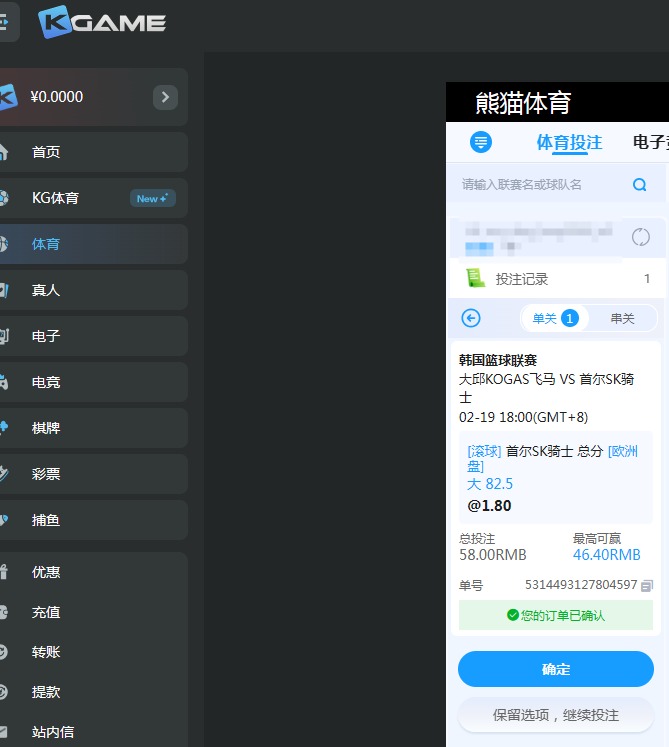669x747 pixels.
Task: Click the 捕鱼 fish icon
Action: pyautogui.click(x=3, y=520)
